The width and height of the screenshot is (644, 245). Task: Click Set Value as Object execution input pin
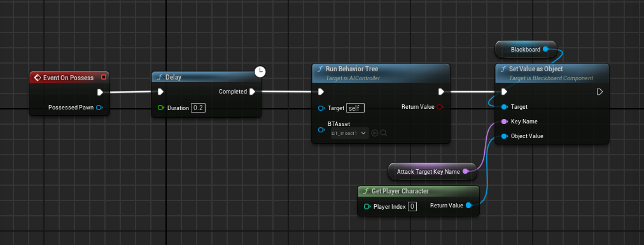[x=504, y=92]
